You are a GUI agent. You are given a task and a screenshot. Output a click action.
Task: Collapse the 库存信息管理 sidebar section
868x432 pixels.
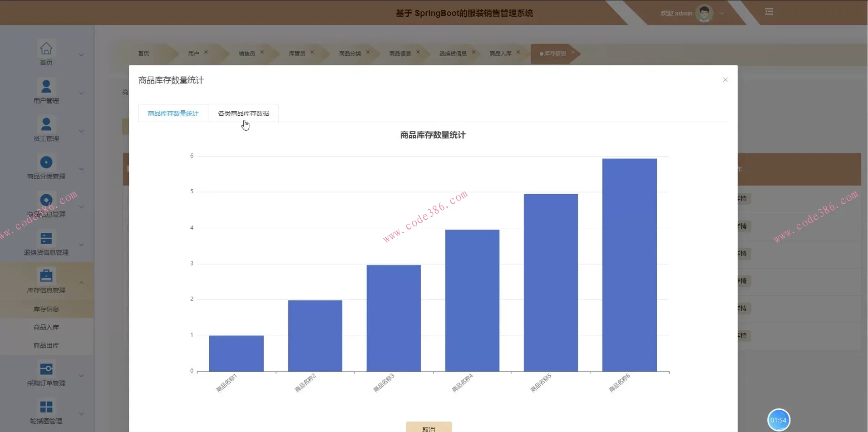[x=81, y=283]
